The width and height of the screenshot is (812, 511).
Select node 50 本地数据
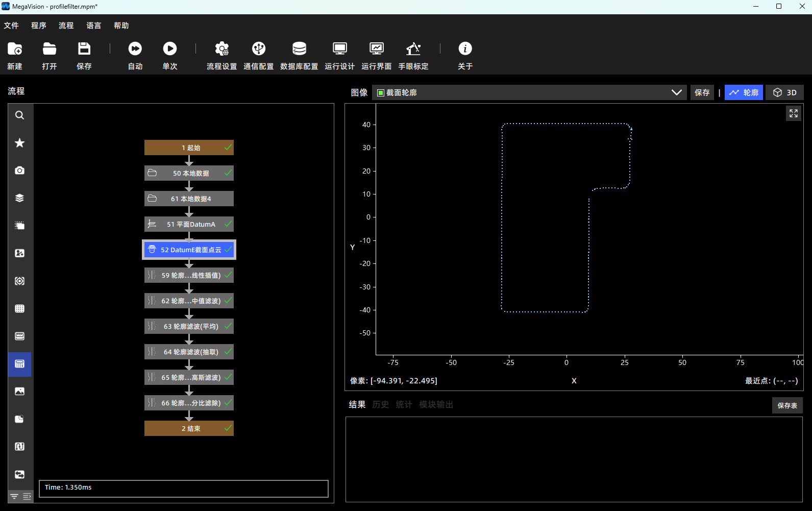tap(189, 173)
